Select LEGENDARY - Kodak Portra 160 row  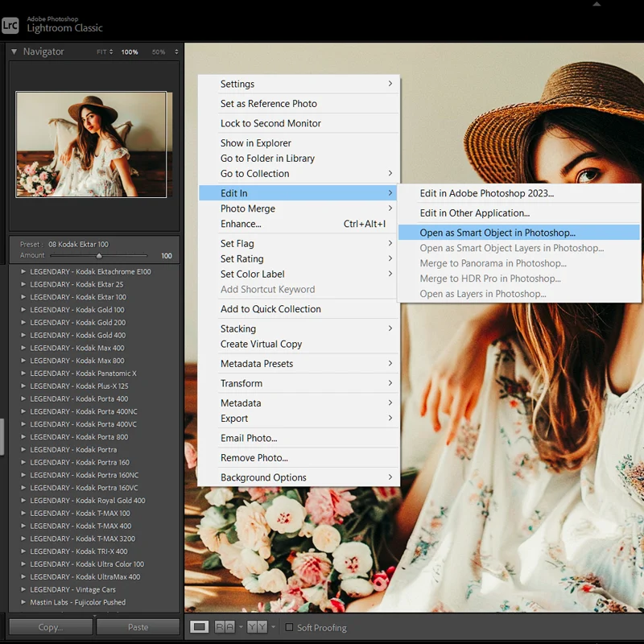point(94,462)
